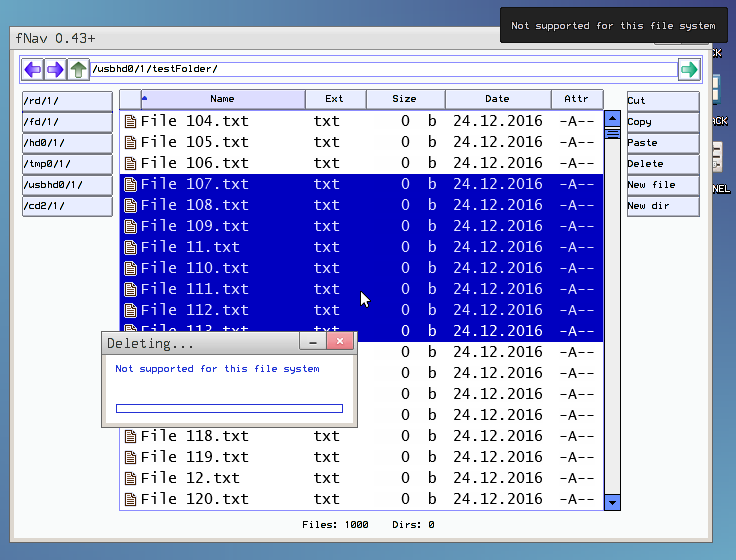The image size is (736, 560).
Task: Switch to the /tmp0/1/ drive
Action: 67,164
